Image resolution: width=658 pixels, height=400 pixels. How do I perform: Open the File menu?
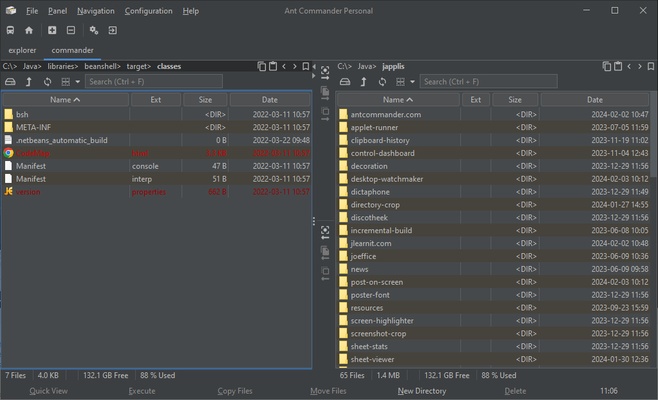[x=32, y=11]
